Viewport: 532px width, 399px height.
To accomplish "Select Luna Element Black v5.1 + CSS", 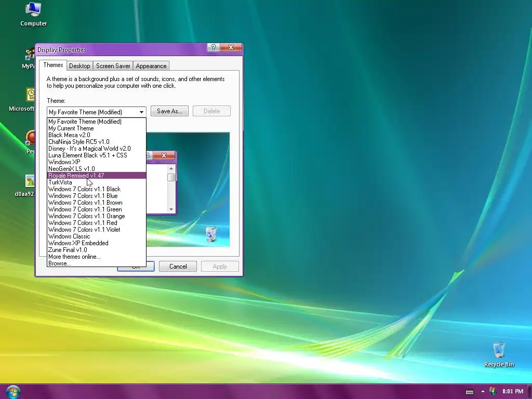I will tap(96, 155).
